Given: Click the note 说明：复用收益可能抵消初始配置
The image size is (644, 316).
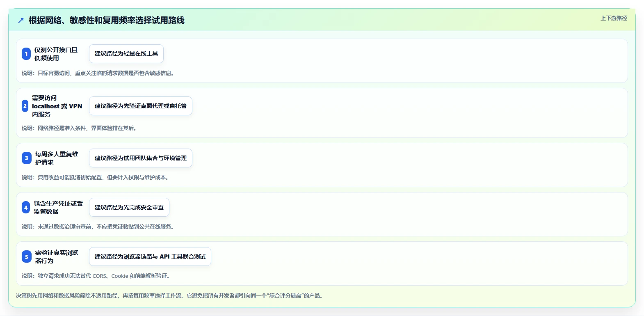Looking at the screenshot, I should (x=96, y=177).
